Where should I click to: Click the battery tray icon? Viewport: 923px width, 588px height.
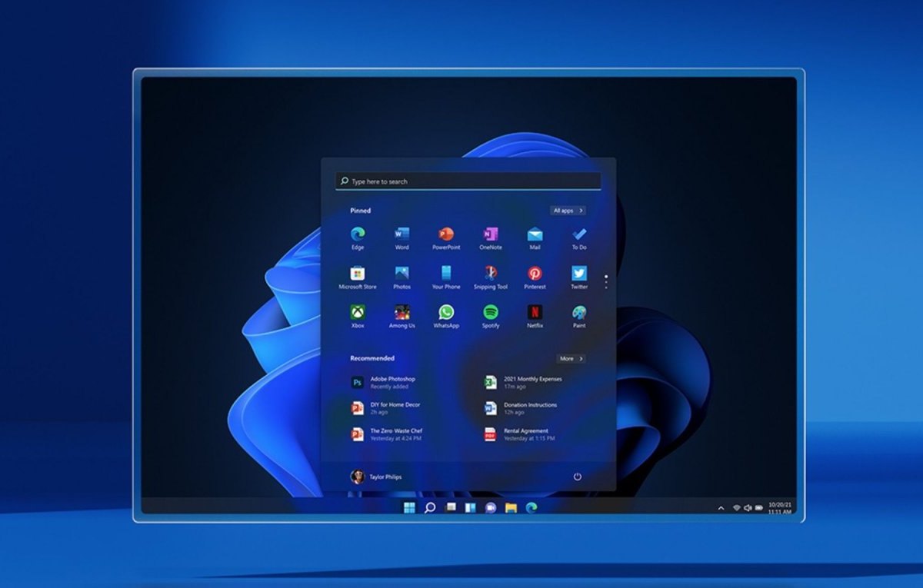[x=759, y=508]
